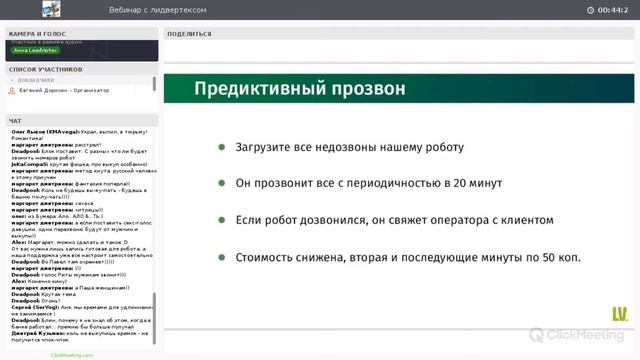Click bullet Стоимость снижена по 50 коп.

408,258
